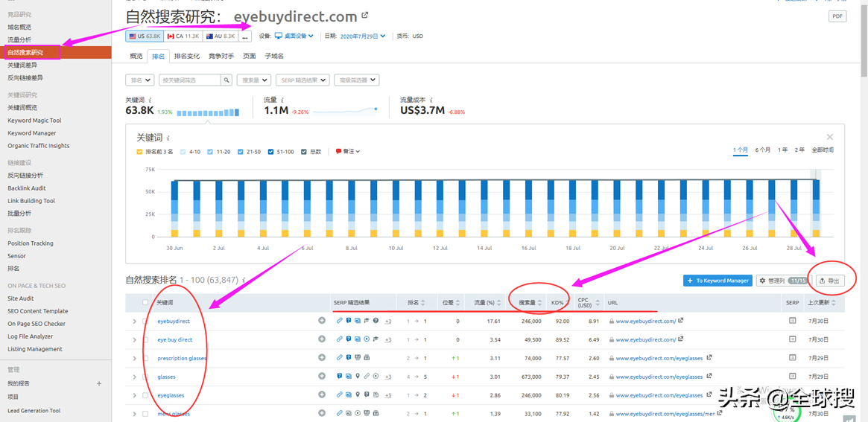
Task: Click sort arrows on 上次更新 column header
Action: point(834,303)
